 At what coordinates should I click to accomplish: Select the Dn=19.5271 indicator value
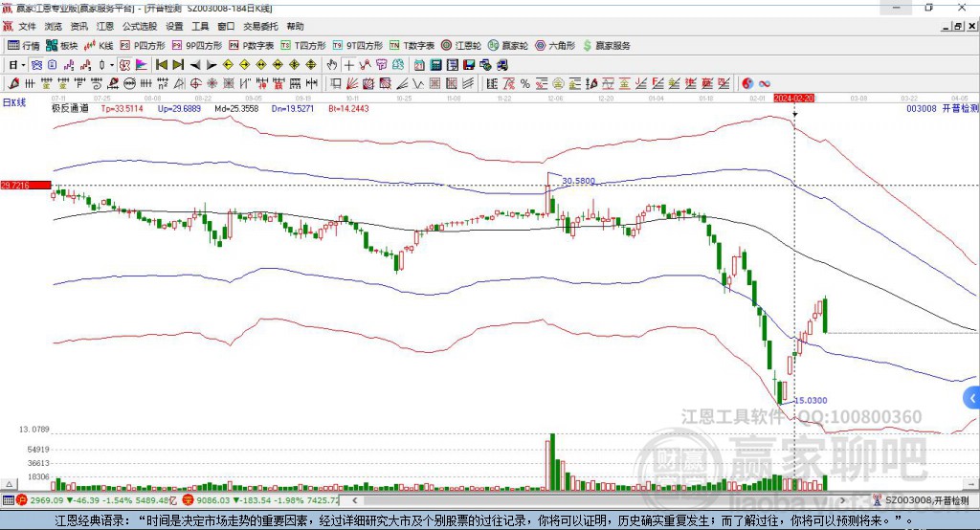pos(293,108)
